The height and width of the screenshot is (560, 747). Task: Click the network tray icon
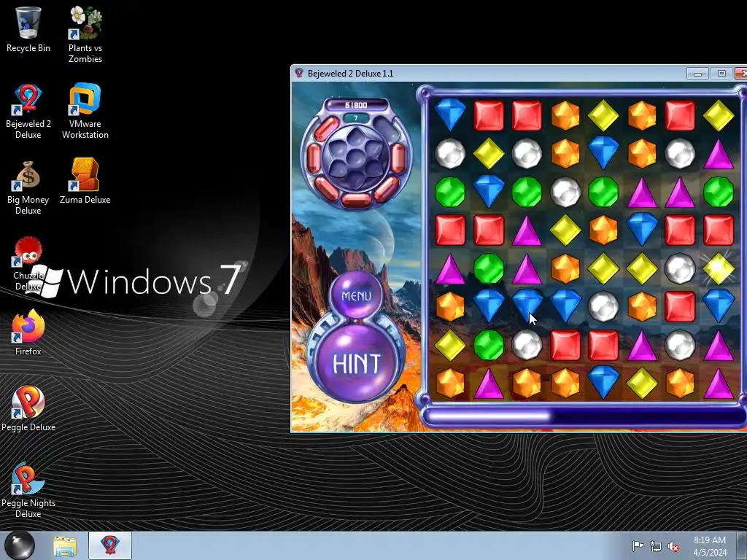(656, 547)
